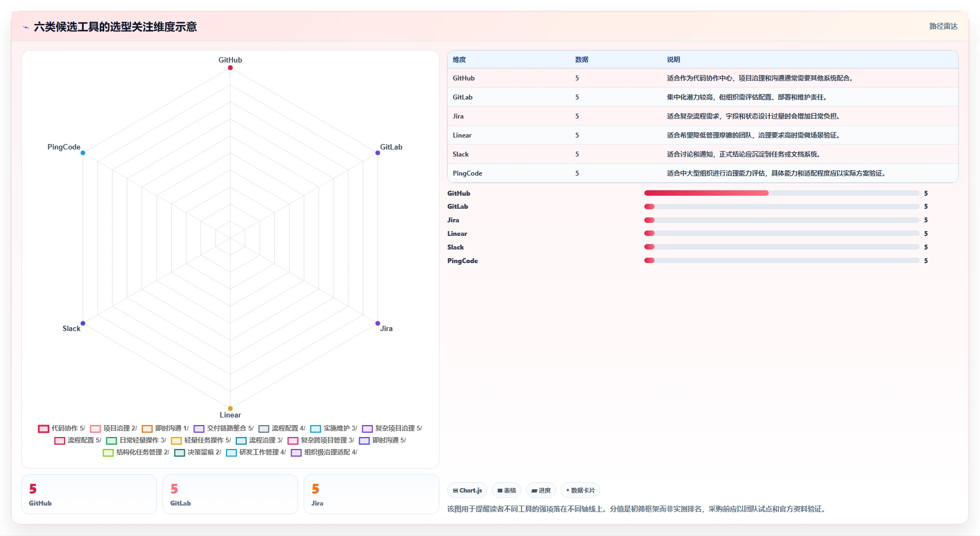
Task: Open the GitLab data card
Action: tap(230, 494)
